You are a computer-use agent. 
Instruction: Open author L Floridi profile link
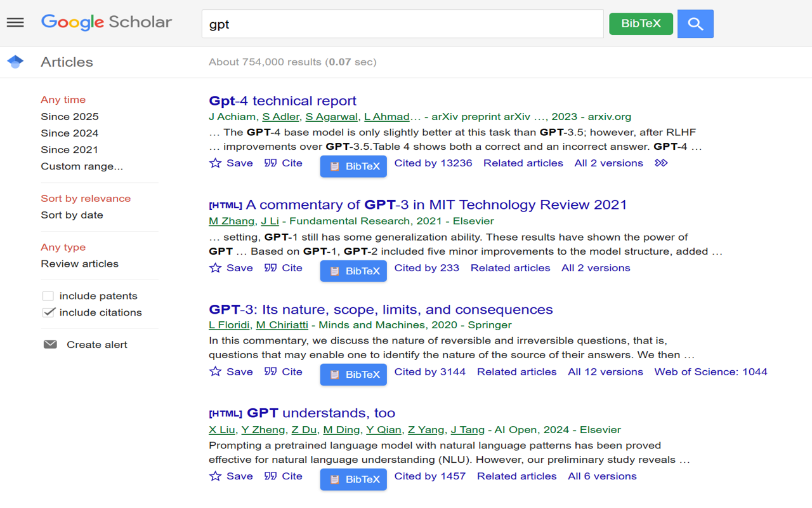(x=230, y=325)
